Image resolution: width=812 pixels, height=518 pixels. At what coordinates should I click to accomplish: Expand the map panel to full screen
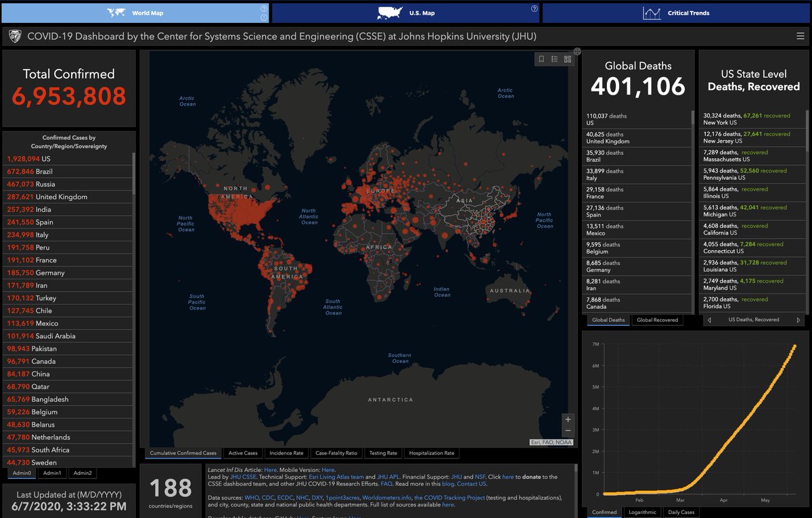click(x=577, y=51)
